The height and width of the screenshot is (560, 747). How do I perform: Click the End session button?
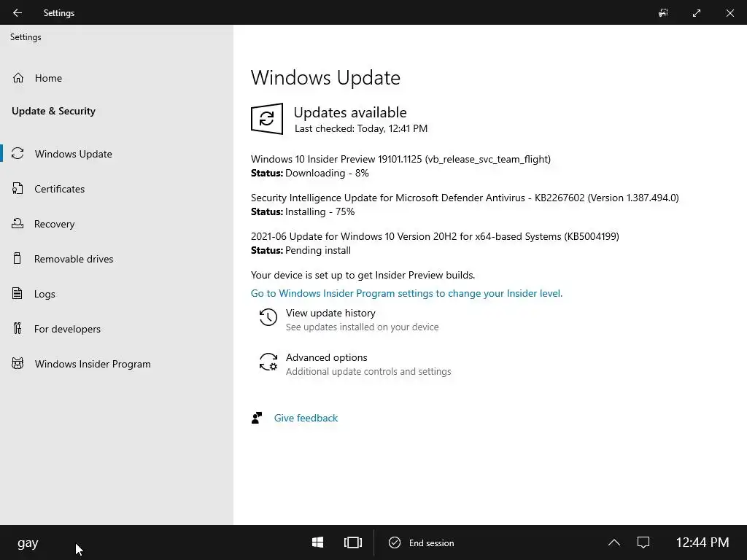point(422,542)
